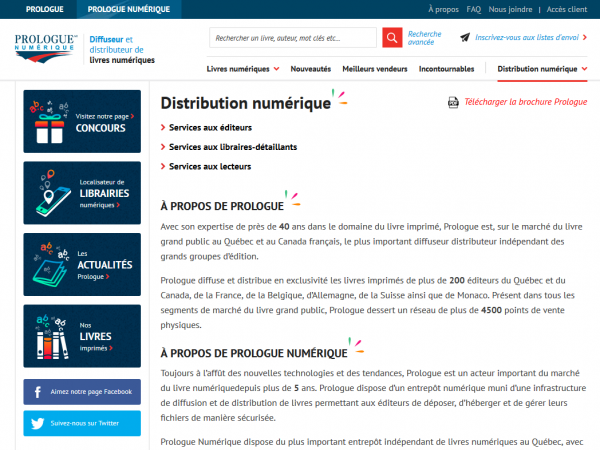Go to Services aux éditeurs

coord(210,127)
